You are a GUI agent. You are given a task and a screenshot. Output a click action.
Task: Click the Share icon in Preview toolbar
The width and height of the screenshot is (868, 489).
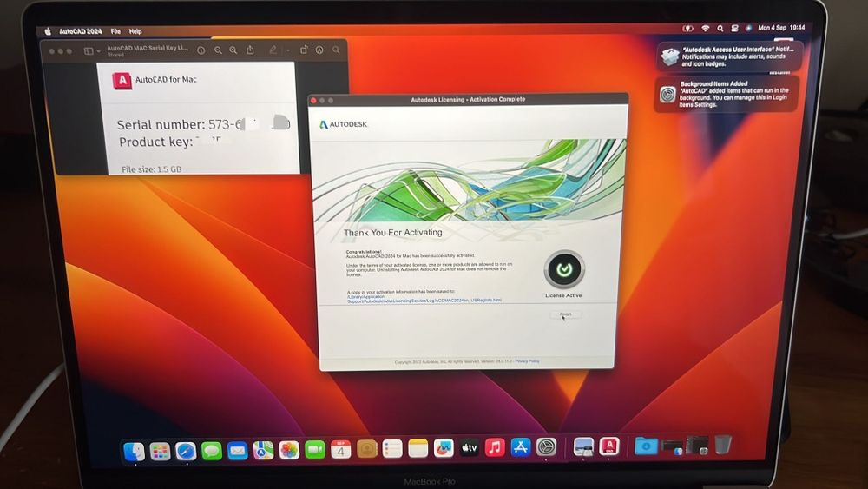coord(250,50)
